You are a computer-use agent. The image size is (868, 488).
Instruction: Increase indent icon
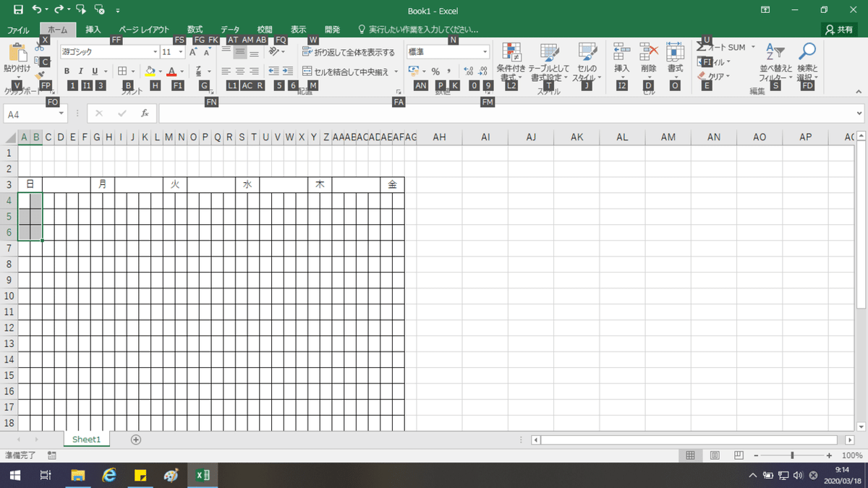click(287, 72)
